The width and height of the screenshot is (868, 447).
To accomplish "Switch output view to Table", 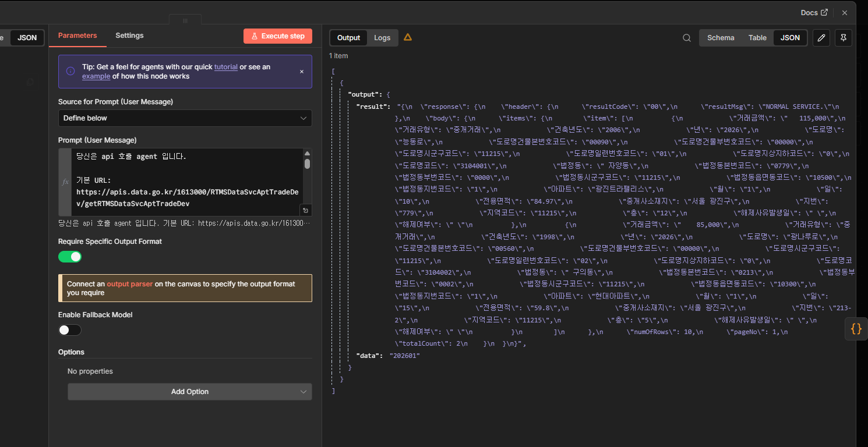I will tap(757, 38).
